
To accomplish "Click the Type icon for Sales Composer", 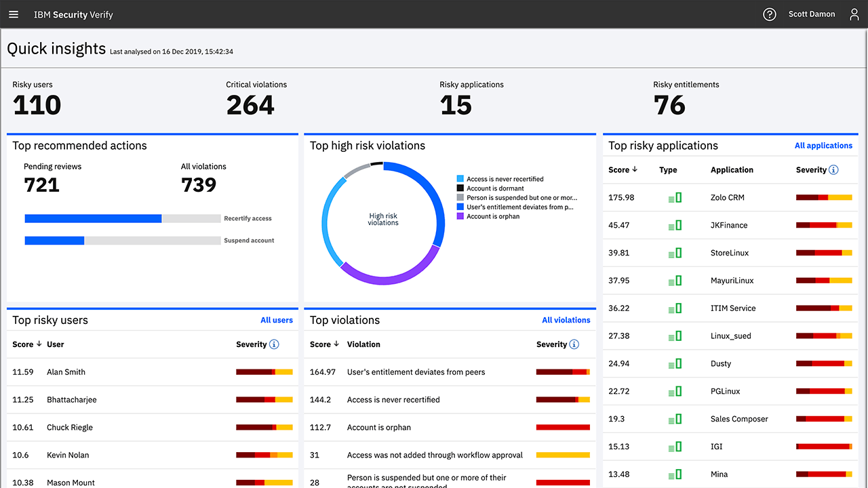I will point(675,419).
